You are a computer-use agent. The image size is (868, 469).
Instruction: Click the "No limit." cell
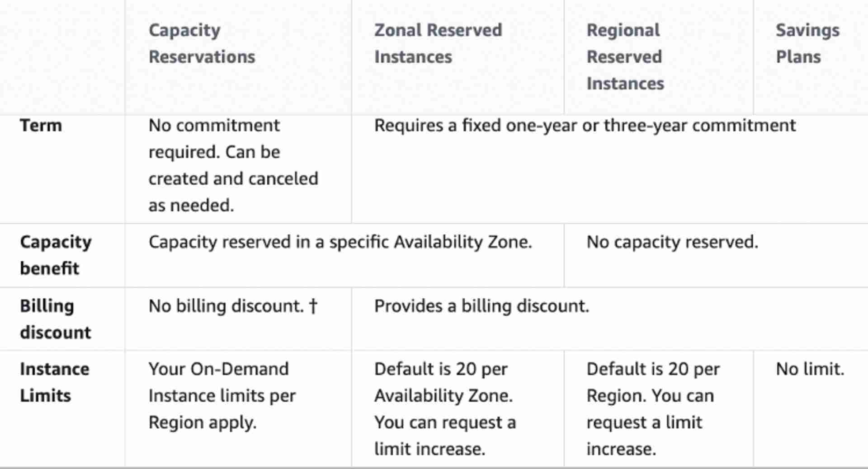pyautogui.click(x=810, y=369)
